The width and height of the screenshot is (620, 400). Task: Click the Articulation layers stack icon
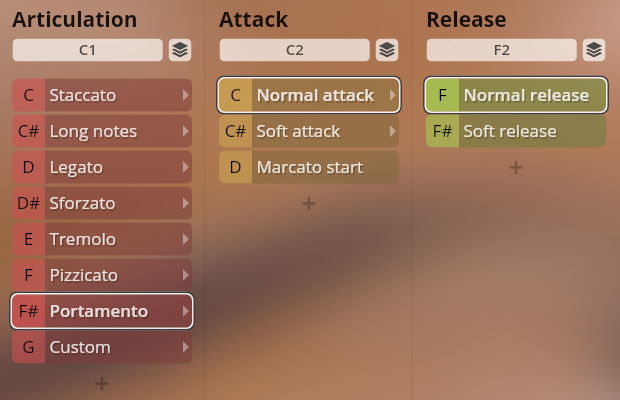click(x=179, y=50)
